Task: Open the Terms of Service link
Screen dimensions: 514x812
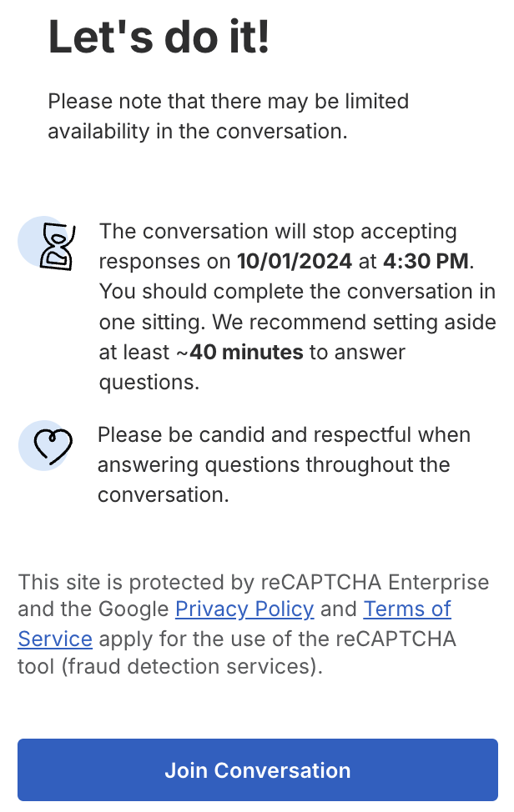Action: [x=407, y=609]
